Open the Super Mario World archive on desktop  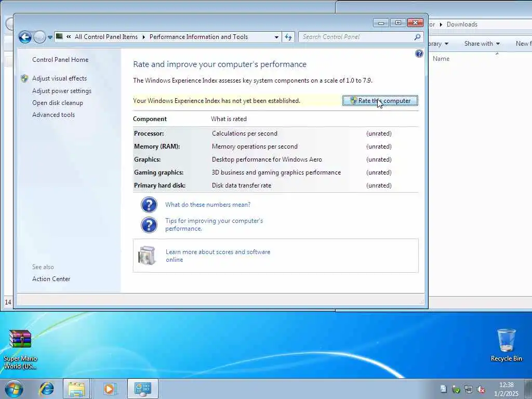pyautogui.click(x=20, y=350)
